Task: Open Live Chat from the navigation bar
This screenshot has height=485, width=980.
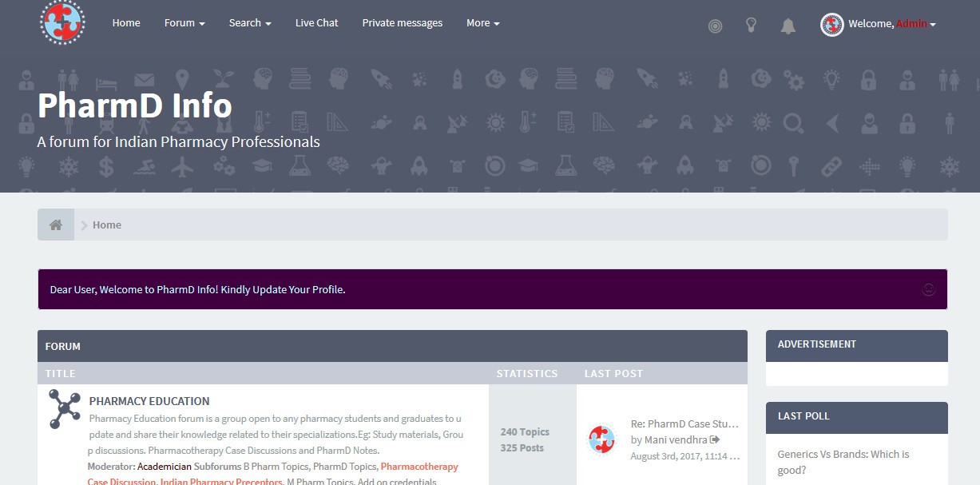Action: click(x=317, y=23)
